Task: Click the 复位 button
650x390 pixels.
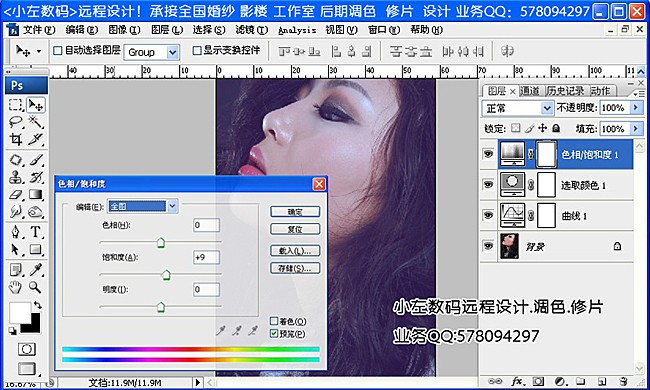Action: [x=295, y=229]
